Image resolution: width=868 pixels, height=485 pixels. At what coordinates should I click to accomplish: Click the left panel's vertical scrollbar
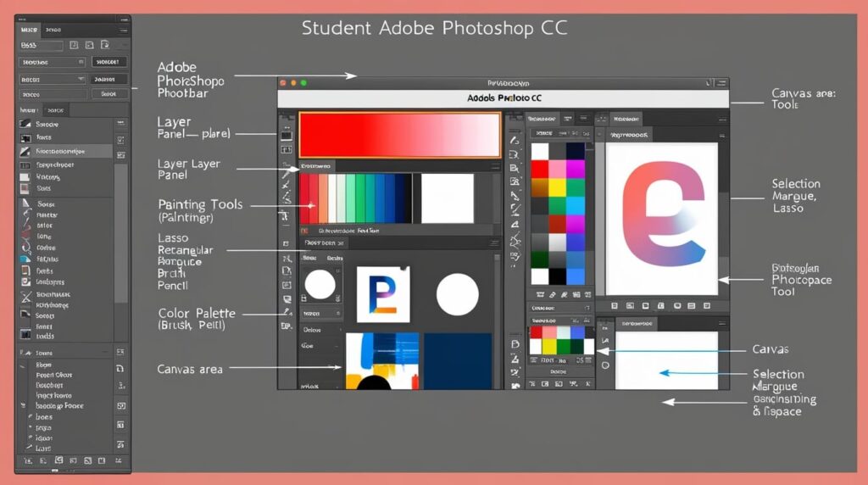click(x=120, y=232)
